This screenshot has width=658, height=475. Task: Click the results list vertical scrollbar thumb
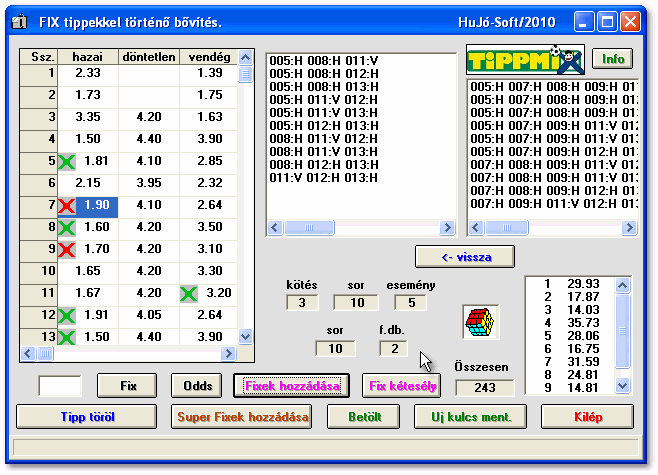tap(622, 331)
